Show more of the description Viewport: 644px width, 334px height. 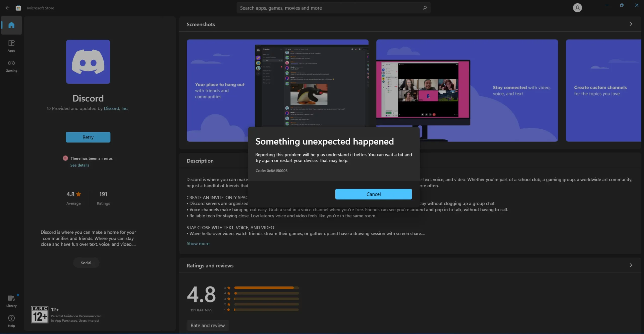198,243
